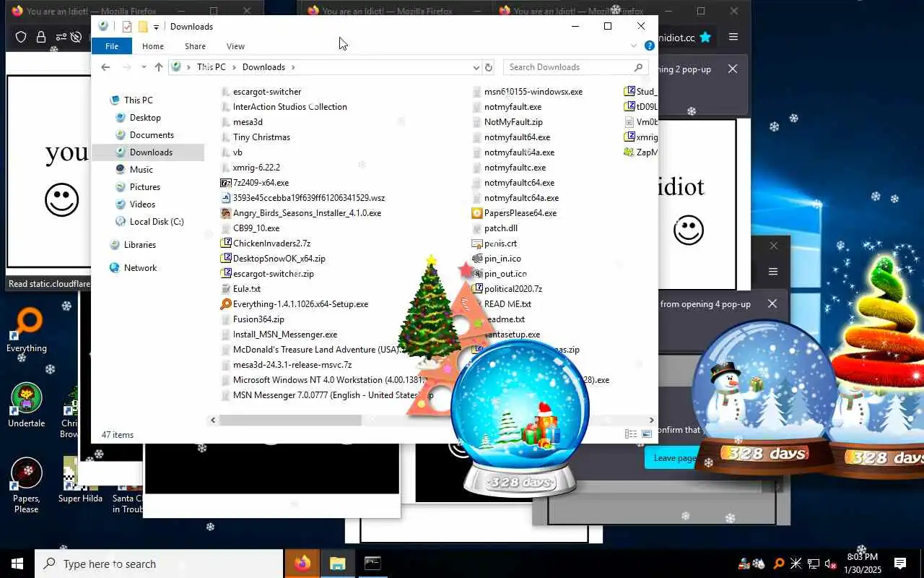Refresh the Downloads folder
The image size is (924, 578).
(x=489, y=67)
